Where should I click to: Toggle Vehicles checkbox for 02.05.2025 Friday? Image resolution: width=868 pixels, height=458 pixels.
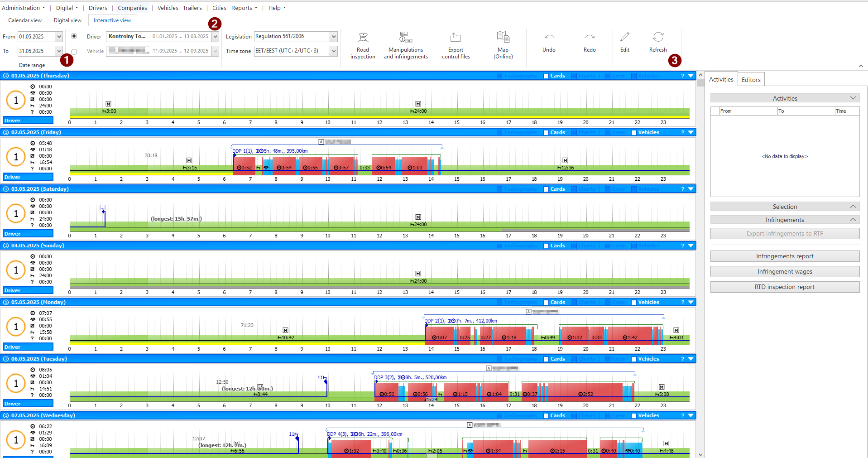[634, 133]
